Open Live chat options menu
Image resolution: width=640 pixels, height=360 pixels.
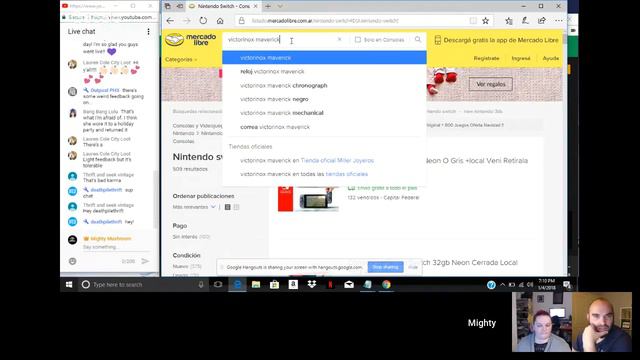(x=148, y=31)
